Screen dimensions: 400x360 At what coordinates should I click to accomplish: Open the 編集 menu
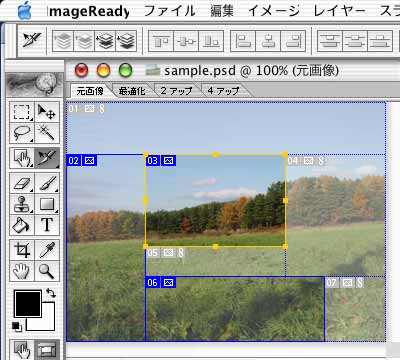point(222,11)
